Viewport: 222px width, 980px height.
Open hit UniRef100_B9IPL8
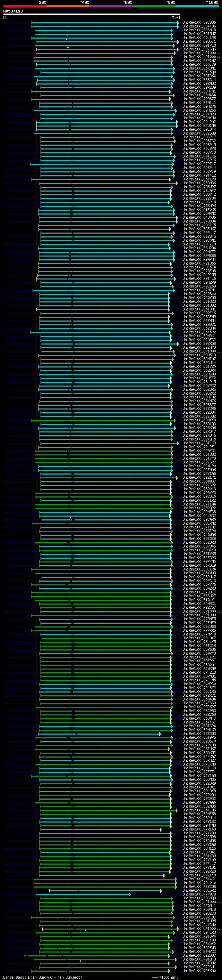click(199, 45)
